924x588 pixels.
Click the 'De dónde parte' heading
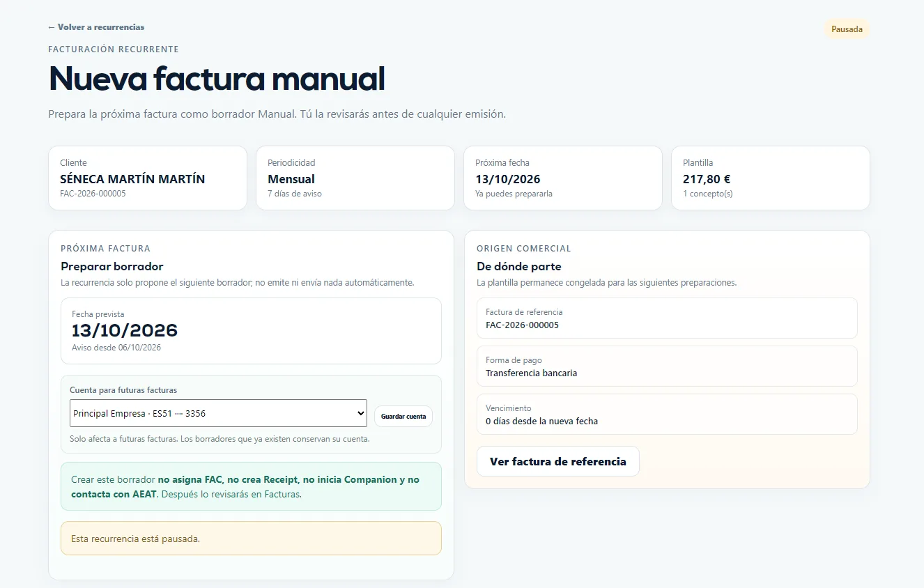518,266
